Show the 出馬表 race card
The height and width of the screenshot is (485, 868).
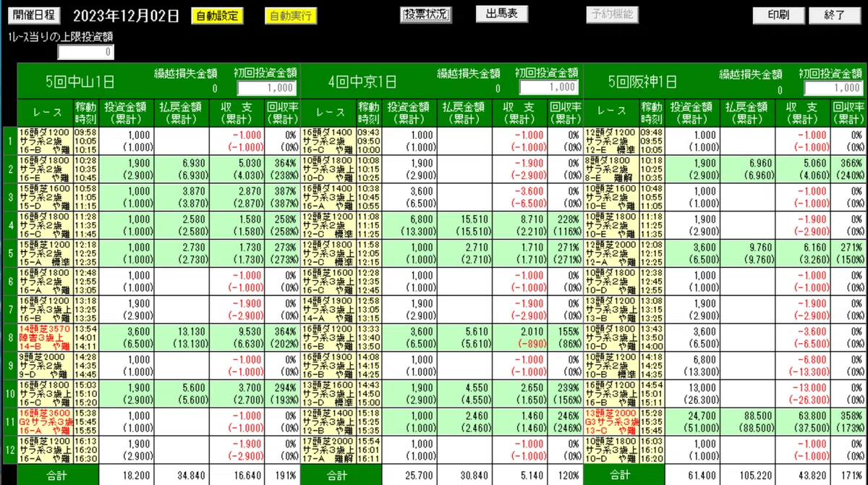click(x=502, y=14)
